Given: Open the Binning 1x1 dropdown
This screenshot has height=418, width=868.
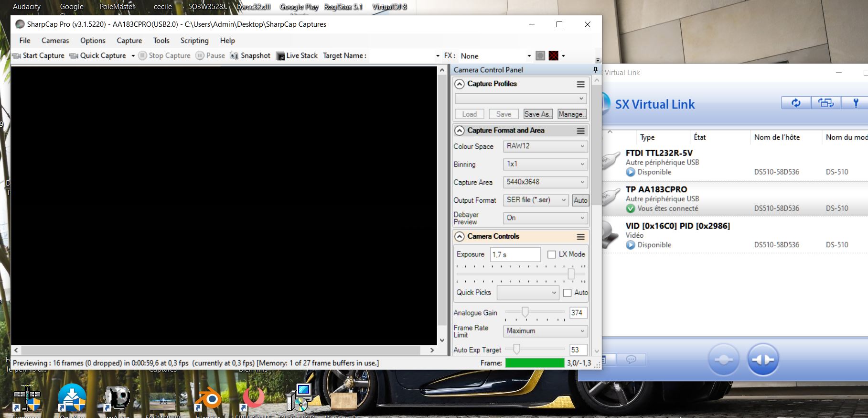Looking at the screenshot, I should (x=545, y=164).
